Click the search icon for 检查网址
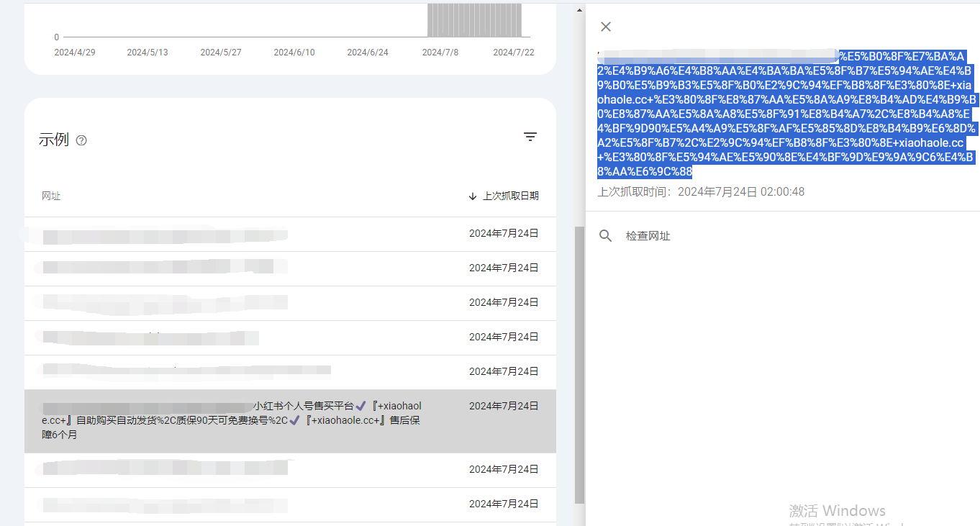This screenshot has height=526, width=980. tap(606, 236)
